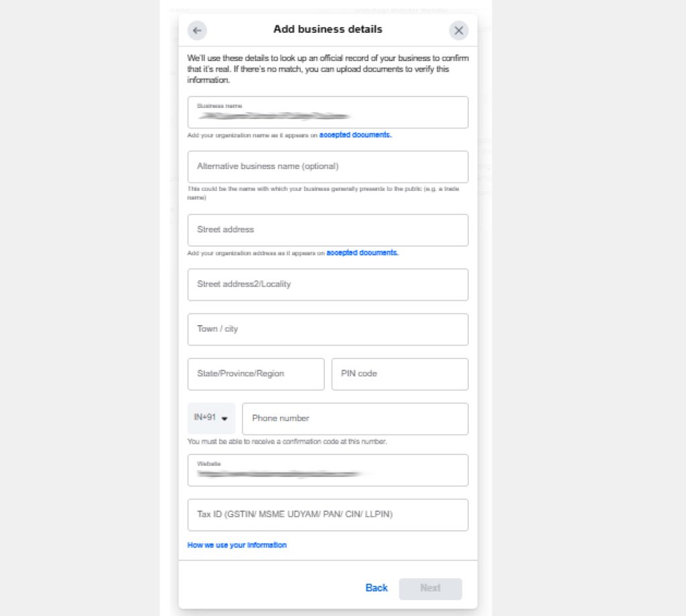Click the Next button
Viewport: 686px width, 616px height.
tap(430, 589)
